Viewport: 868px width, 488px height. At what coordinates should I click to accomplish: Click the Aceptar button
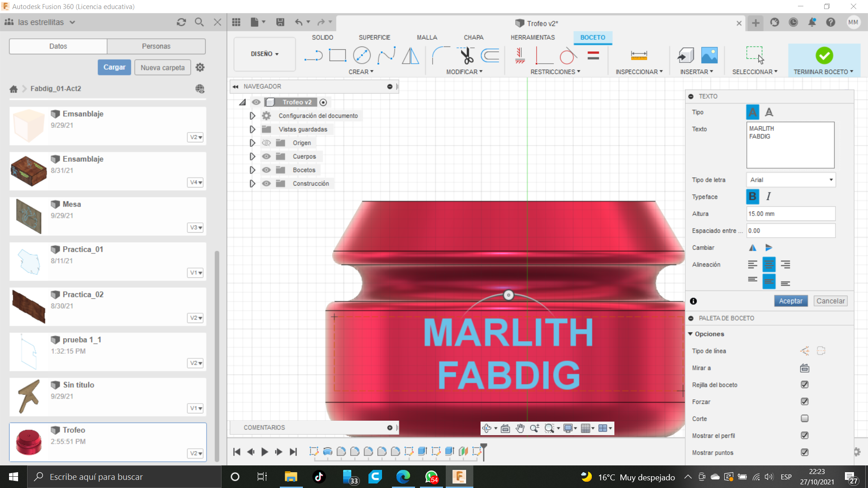(790, 301)
